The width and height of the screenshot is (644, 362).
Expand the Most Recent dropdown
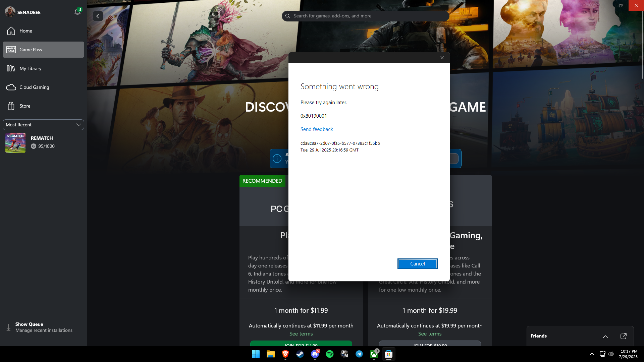43,125
